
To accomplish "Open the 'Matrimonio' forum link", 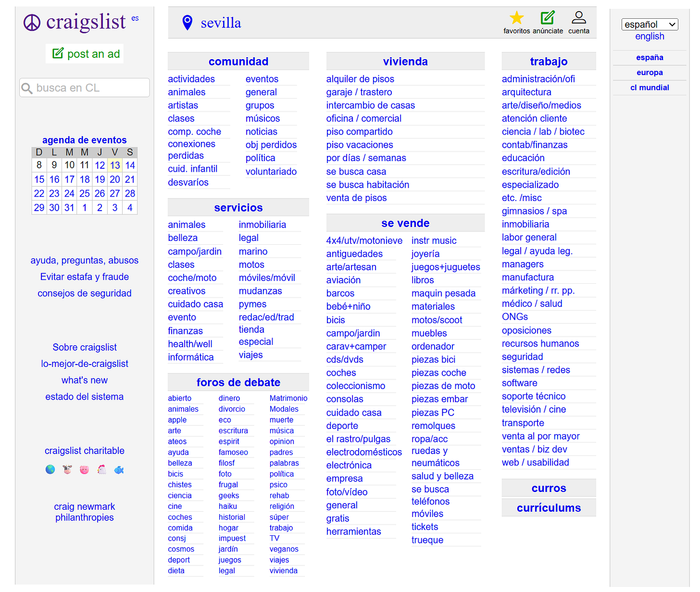I will (288, 398).
